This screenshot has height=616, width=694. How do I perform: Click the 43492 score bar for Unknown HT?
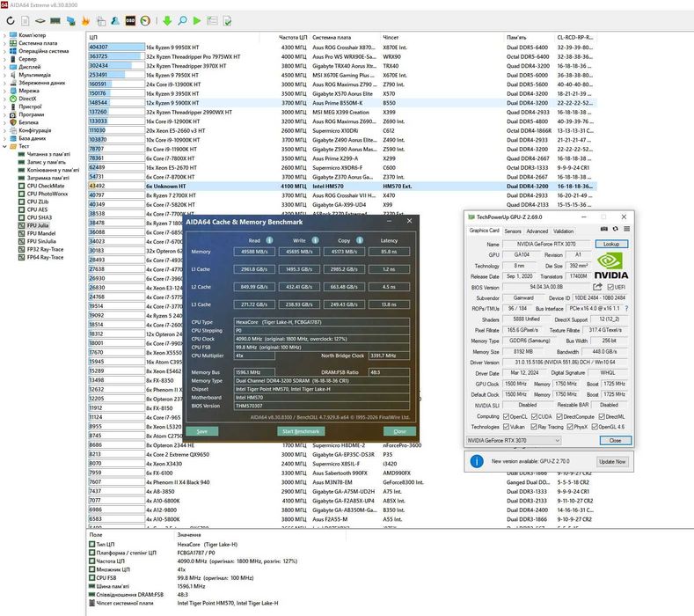pos(116,186)
